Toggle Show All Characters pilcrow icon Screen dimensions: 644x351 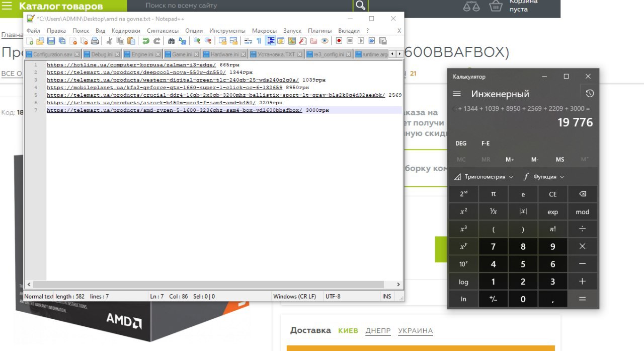259,41
